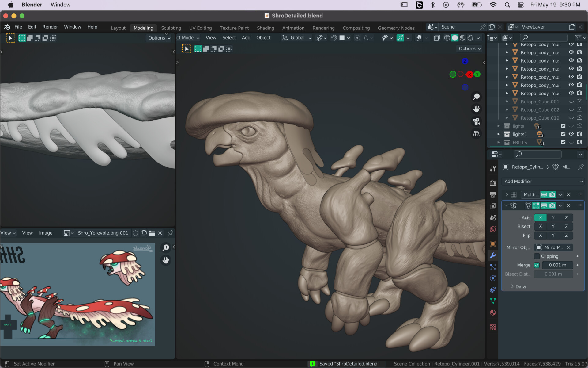588x368 pixels.
Task: Toggle viewport visibility of Retopo_Cube.001
Action: (571, 101)
